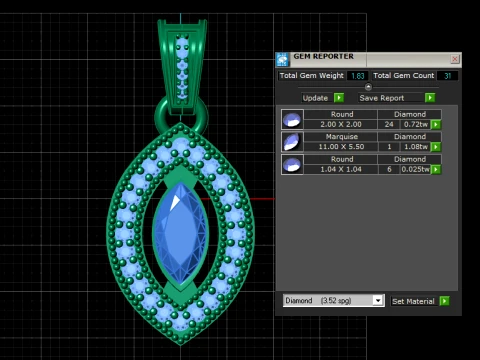This screenshot has width=480, height=360.
Task: Close the Gem Reporter panel
Action: (x=455, y=59)
